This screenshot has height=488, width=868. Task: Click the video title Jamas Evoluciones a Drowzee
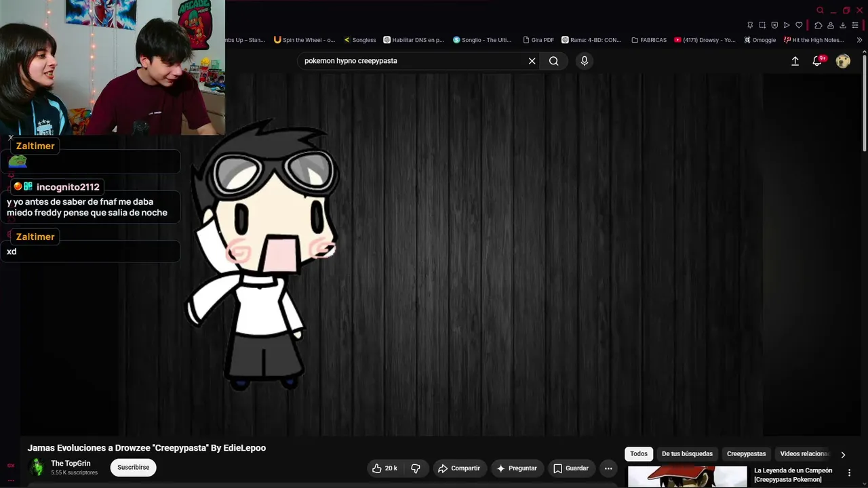click(146, 448)
